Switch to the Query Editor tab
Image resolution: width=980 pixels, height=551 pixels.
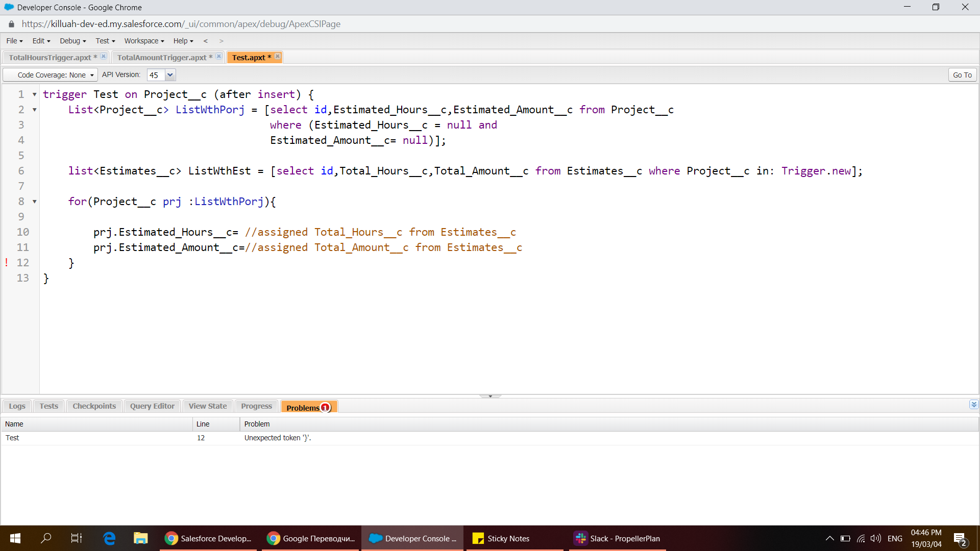[152, 406]
